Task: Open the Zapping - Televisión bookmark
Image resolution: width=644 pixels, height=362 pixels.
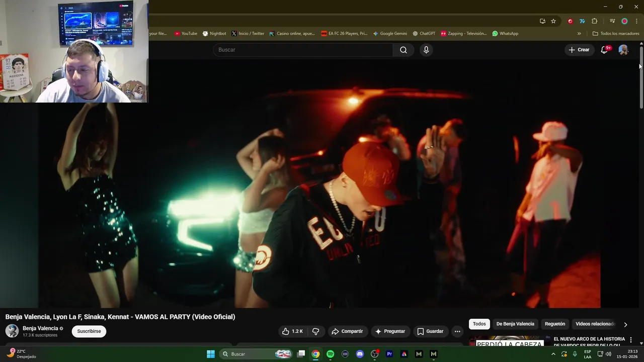Action: (x=464, y=34)
